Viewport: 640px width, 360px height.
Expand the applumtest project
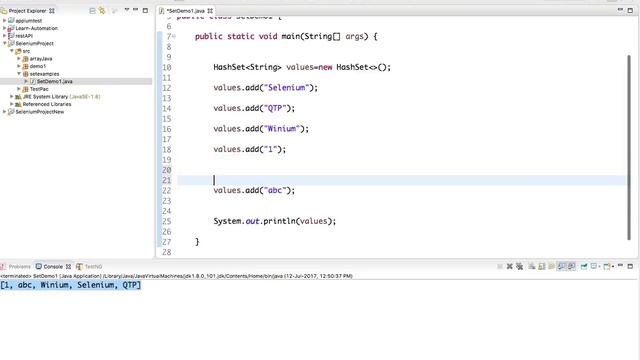point(4,20)
